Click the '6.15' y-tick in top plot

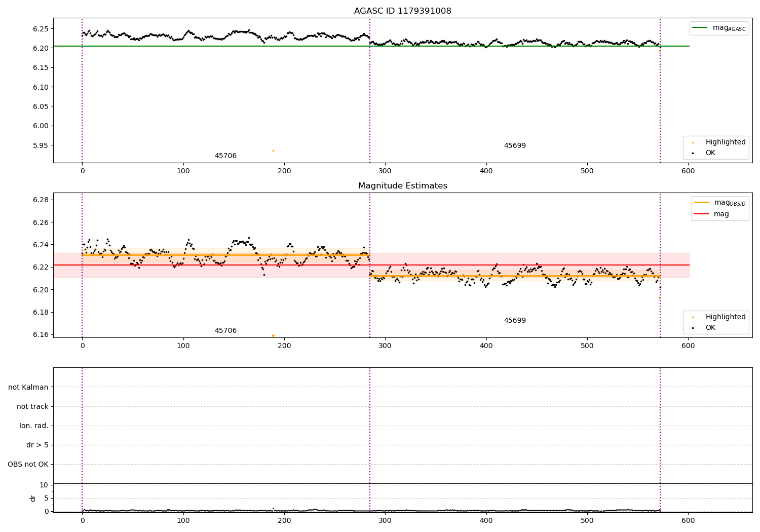(x=41, y=68)
